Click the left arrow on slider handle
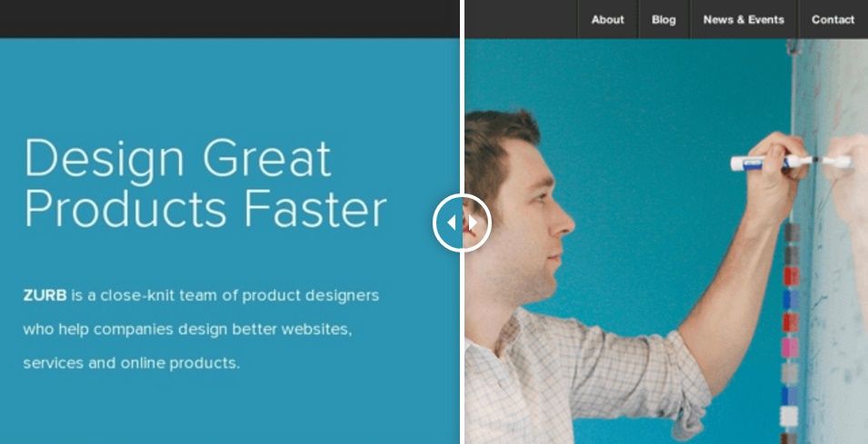868x444 pixels. [452, 222]
